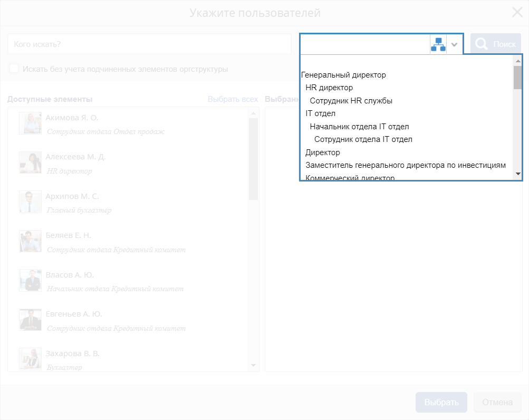The image size is (529, 420).
Task: Click 'Начальник отдела Кредитный комитет' subtitle
Action: (x=115, y=289)
